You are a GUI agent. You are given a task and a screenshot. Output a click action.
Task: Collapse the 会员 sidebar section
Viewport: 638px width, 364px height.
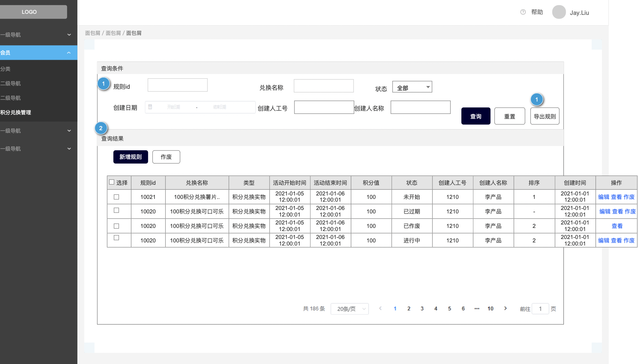(39, 52)
